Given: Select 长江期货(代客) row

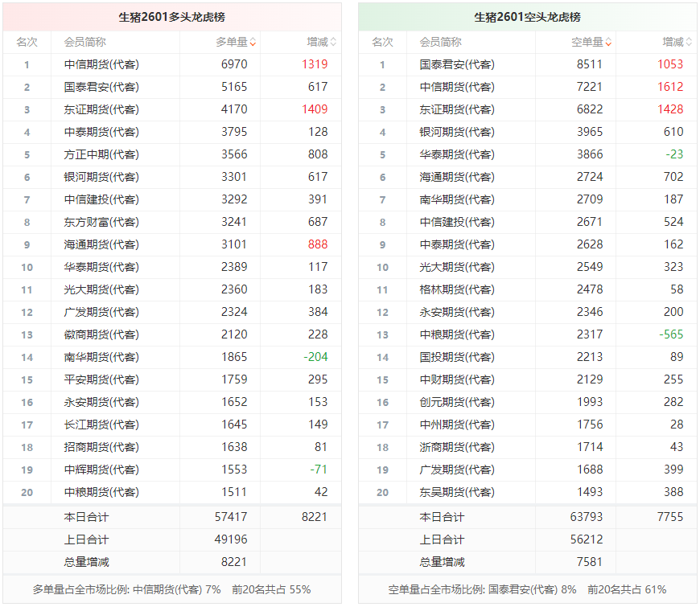Looking at the screenshot, I should tap(172, 424).
